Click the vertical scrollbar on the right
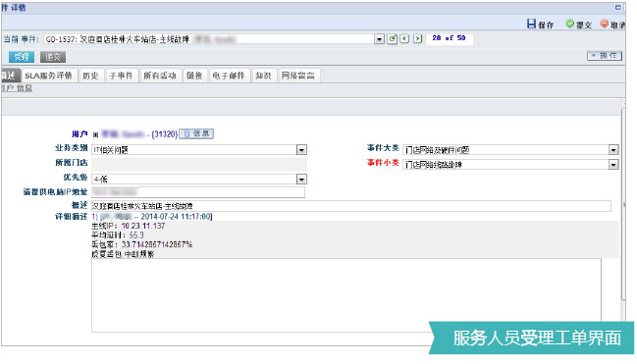Screen dimensions: 637x364 pyautogui.click(x=623, y=203)
